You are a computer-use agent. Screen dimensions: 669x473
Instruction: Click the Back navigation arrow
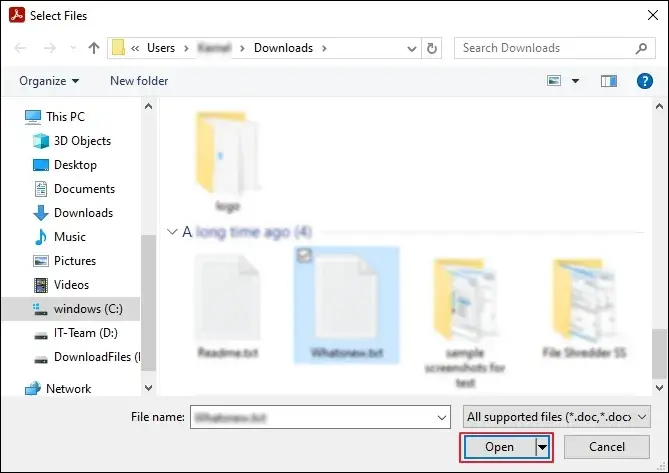point(20,48)
